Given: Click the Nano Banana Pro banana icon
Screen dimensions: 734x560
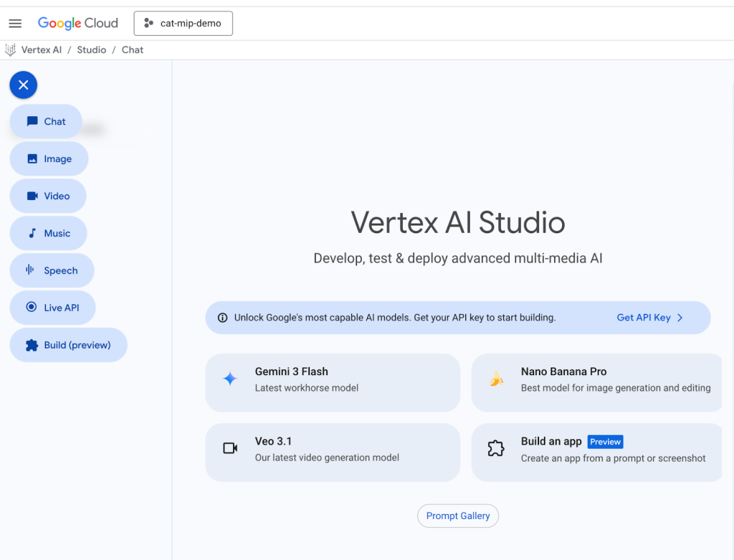Looking at the screenshot, I should pos(496,379).
